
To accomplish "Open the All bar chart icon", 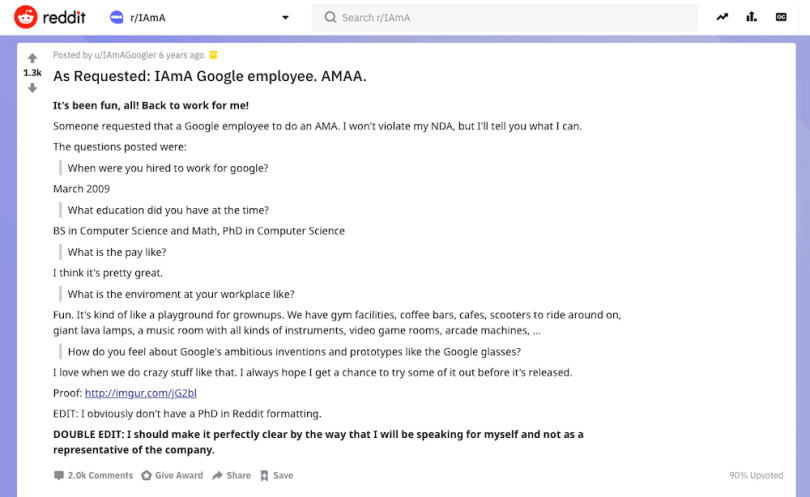I will 752,17.
